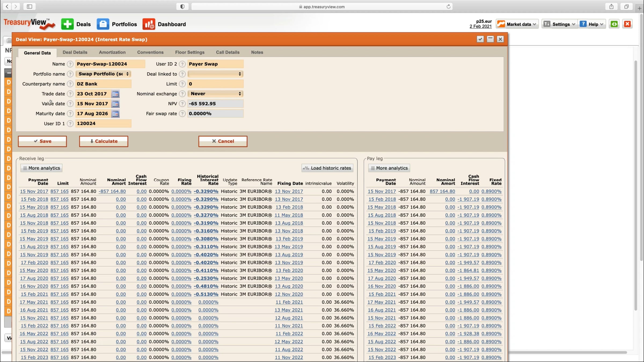Click the Counterparty name field
This screenshot has height=362, width=644.
coord(103,84)
